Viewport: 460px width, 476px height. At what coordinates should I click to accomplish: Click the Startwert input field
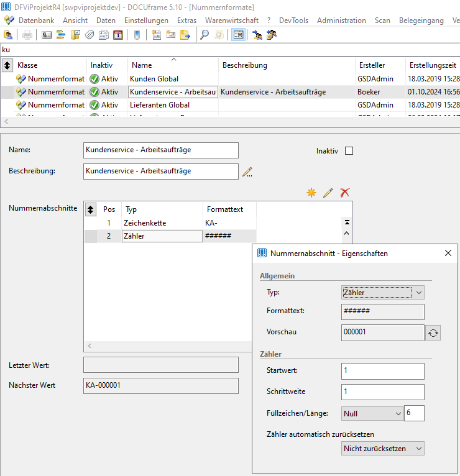point(382,371)
